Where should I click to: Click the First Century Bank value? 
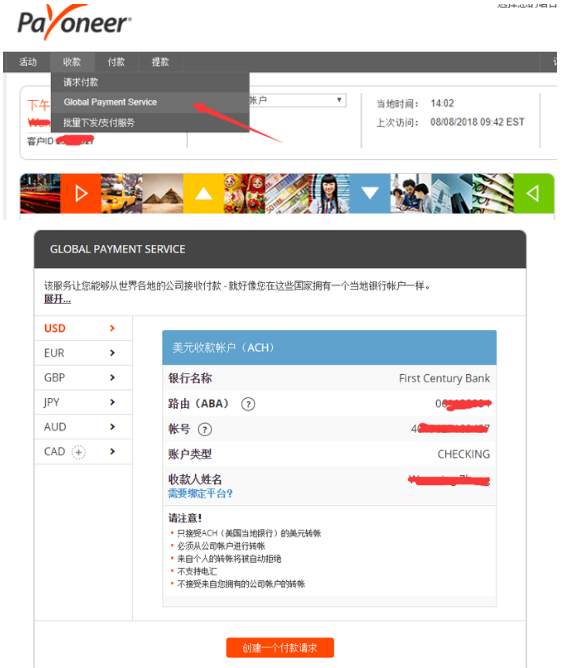(444, 378)
